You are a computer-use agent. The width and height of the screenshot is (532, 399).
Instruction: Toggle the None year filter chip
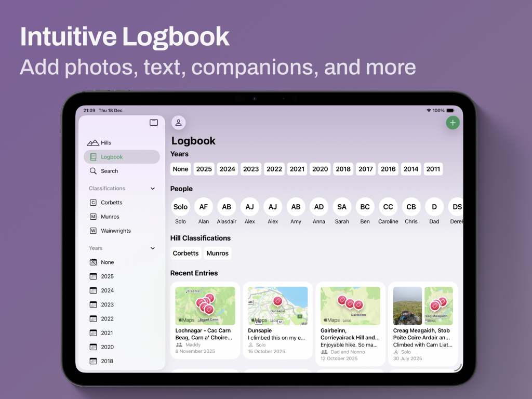[180, 169]
